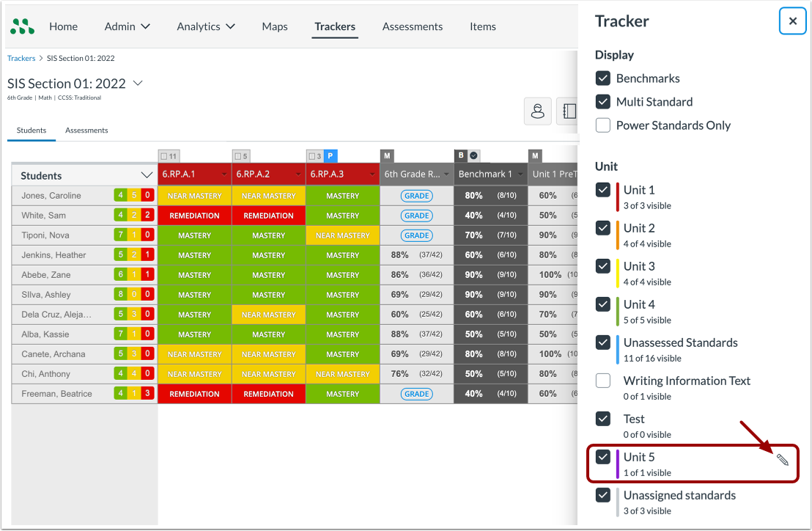Uncheck Unit 1 visibility
812x531 pixels.
603,190
